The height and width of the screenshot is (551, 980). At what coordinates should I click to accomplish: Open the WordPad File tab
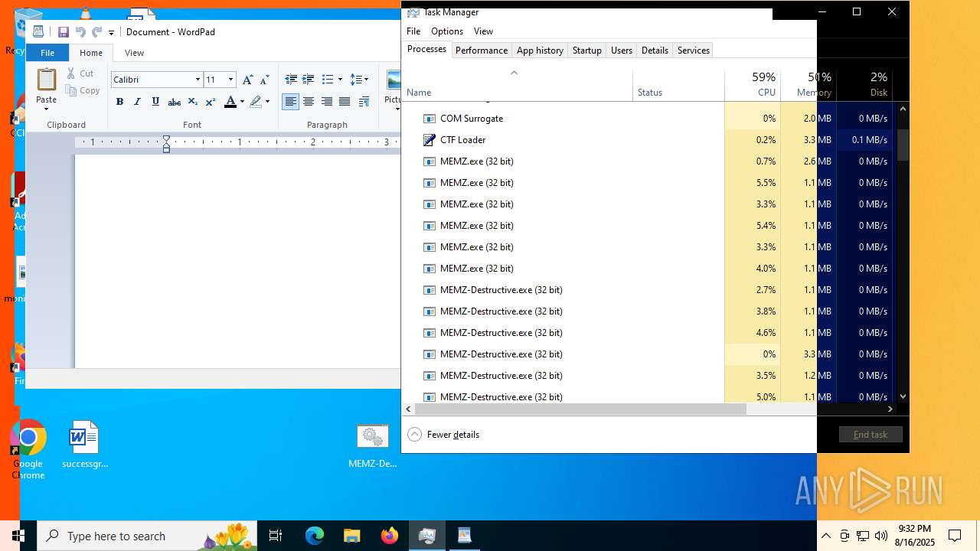tap(47, 53)
